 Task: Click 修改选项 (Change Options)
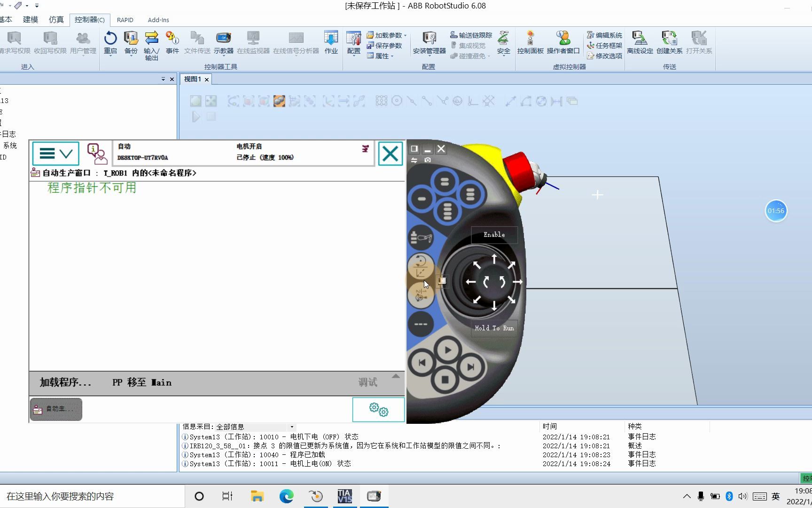(604, 56)
